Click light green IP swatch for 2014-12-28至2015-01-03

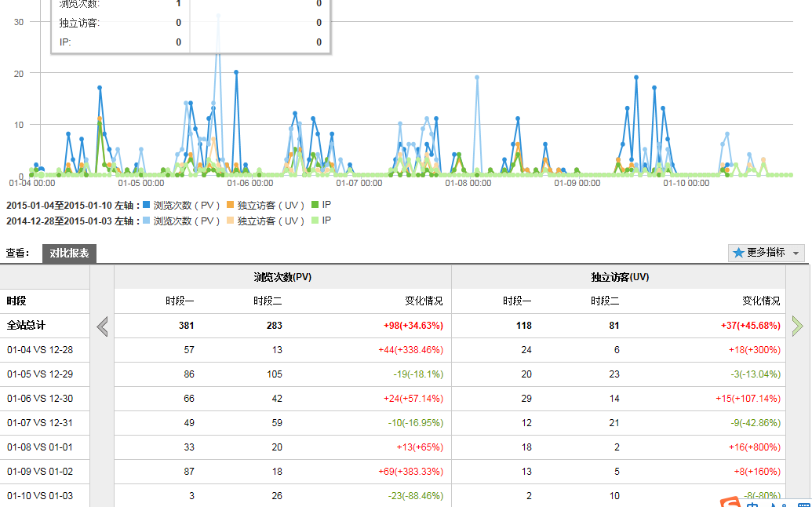(x=315, y=221)
